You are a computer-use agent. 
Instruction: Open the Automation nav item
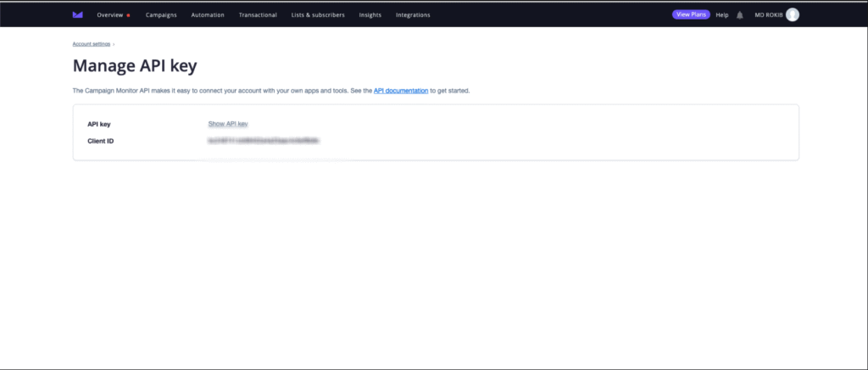pos(208,14)
